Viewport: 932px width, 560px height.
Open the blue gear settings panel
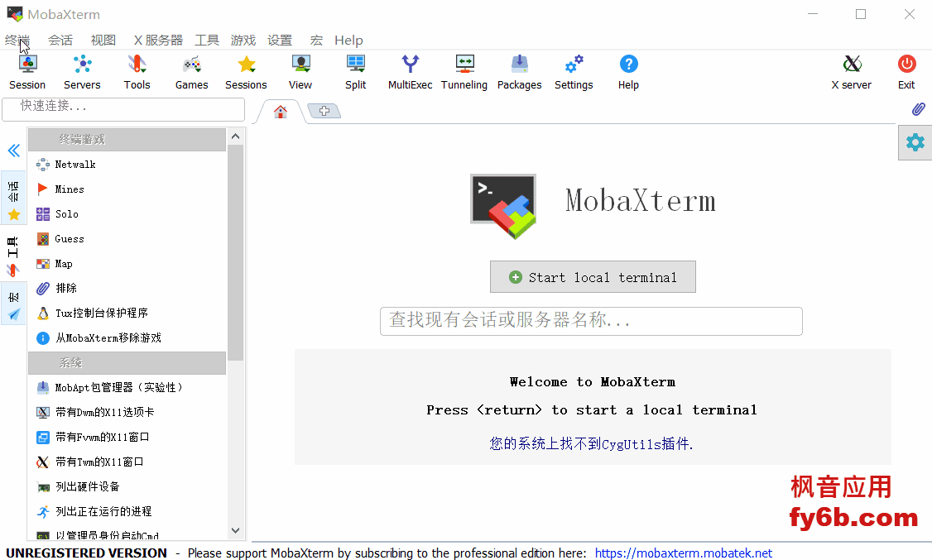(x=915, y=142)
